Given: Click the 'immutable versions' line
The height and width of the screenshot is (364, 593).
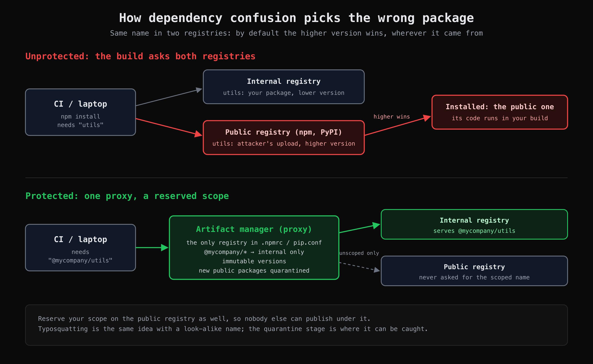Looking at the screenshot, I should point(254,261).
